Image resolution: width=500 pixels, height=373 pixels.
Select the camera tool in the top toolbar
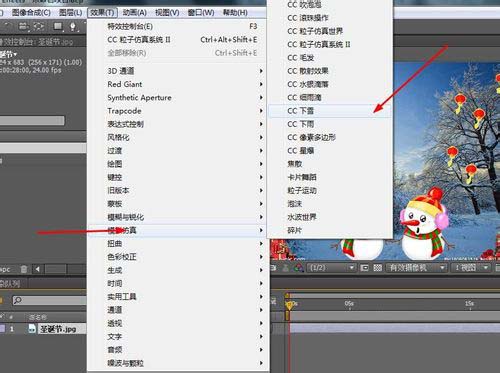point(23,26)
